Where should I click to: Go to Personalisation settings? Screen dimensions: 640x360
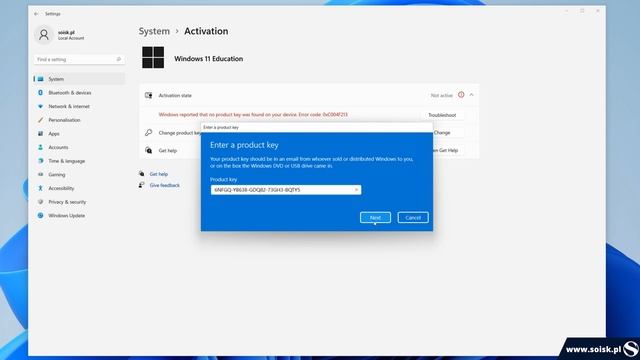click(79, 120)
